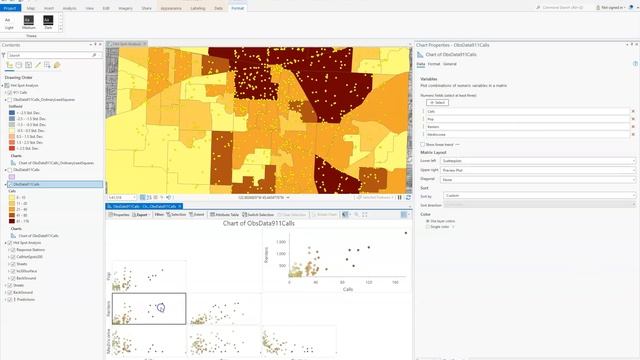The height and width of the screenshot is (360, 640).
Task: Refresh the map view
Action: point(408,198)
